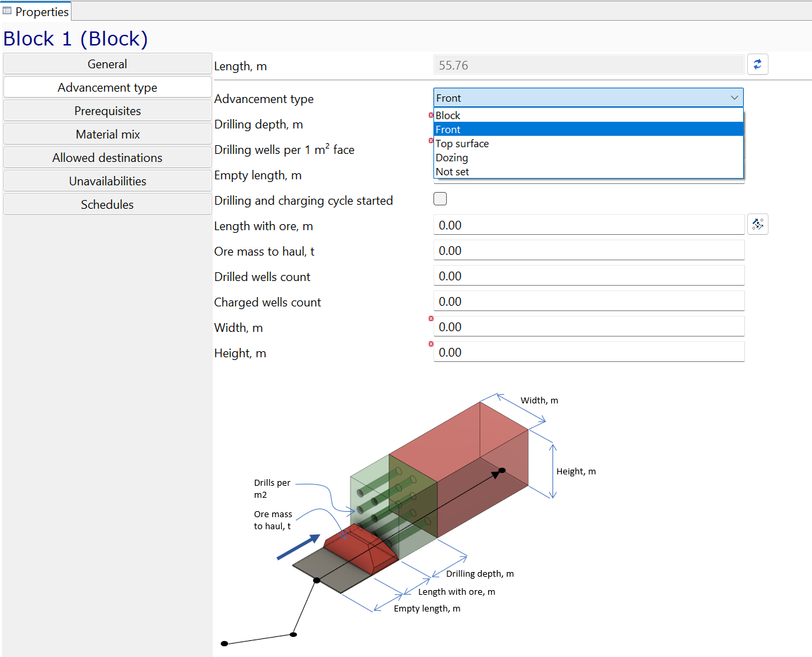812x657 pixels.
Task: Click the Charged wells count field
Action: [589, 301]
